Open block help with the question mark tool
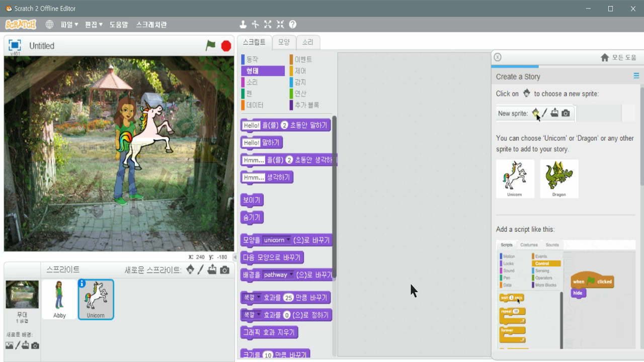 [x=292, y=24]
